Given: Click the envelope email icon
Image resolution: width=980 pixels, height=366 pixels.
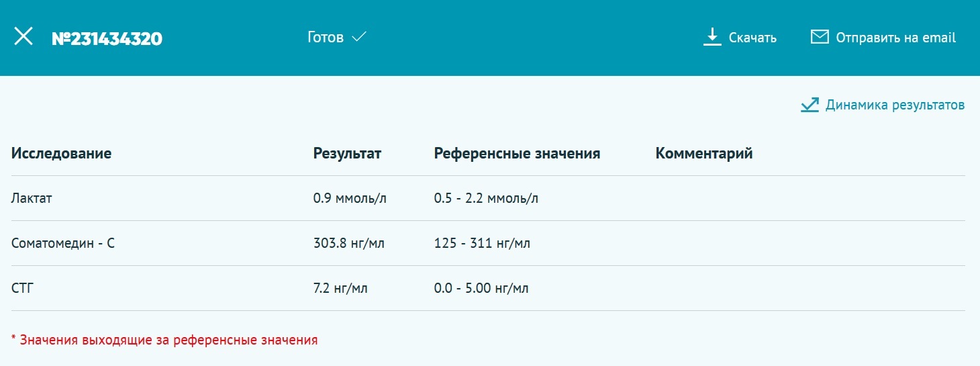Looking at the screenshot, I should 820,37.
